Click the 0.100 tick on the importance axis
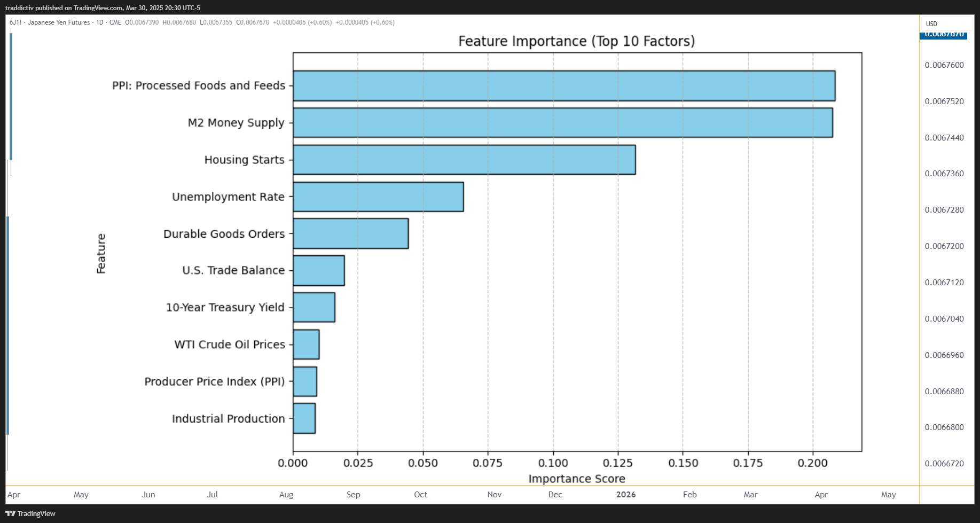This screenshot has height=523, width=980. coord(553,463)
